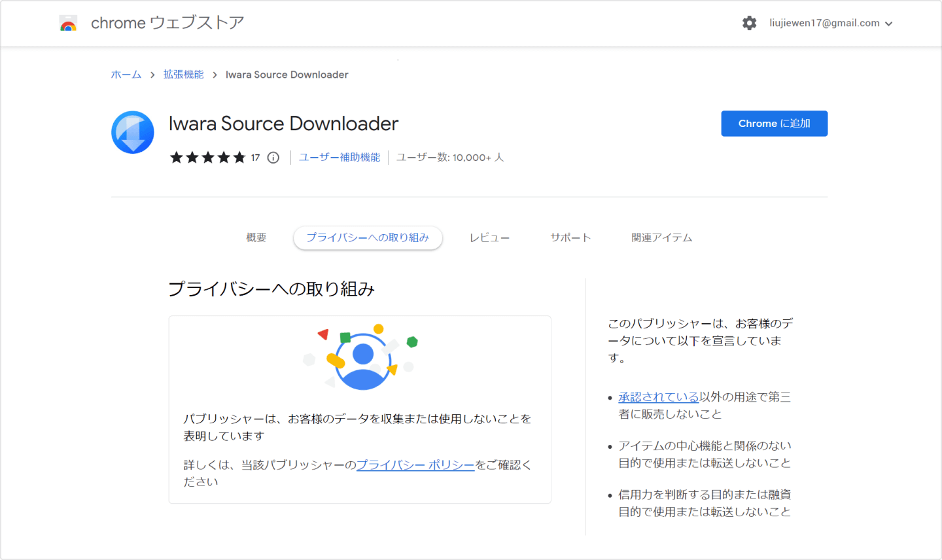
Task: Click the Iwara Source Downloader heading
Action: coord(283,123)
